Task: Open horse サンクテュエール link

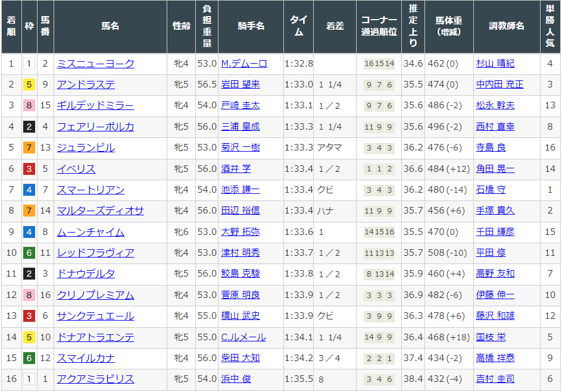Action: pos(95,316)
